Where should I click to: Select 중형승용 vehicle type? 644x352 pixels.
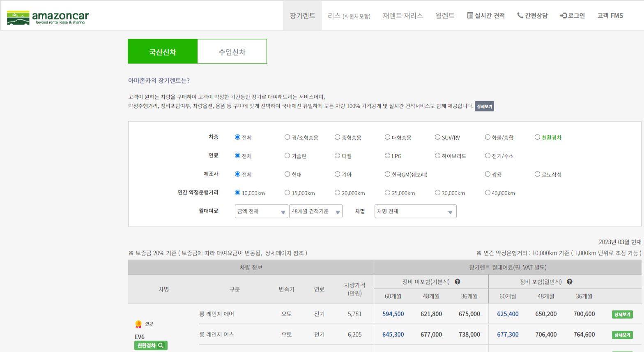click(x=337, y=137)
